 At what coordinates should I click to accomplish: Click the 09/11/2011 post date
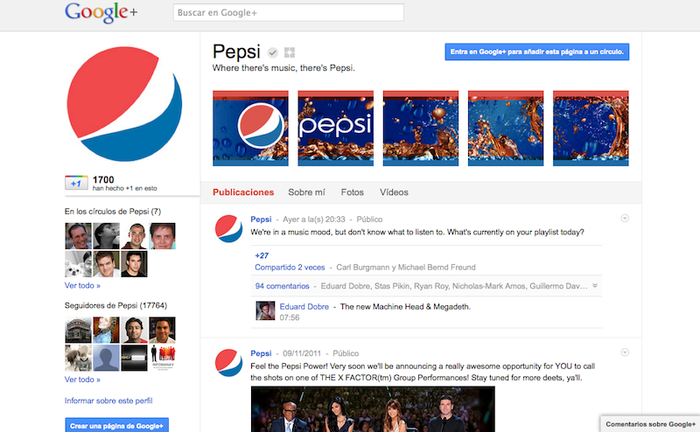[302, 353]
